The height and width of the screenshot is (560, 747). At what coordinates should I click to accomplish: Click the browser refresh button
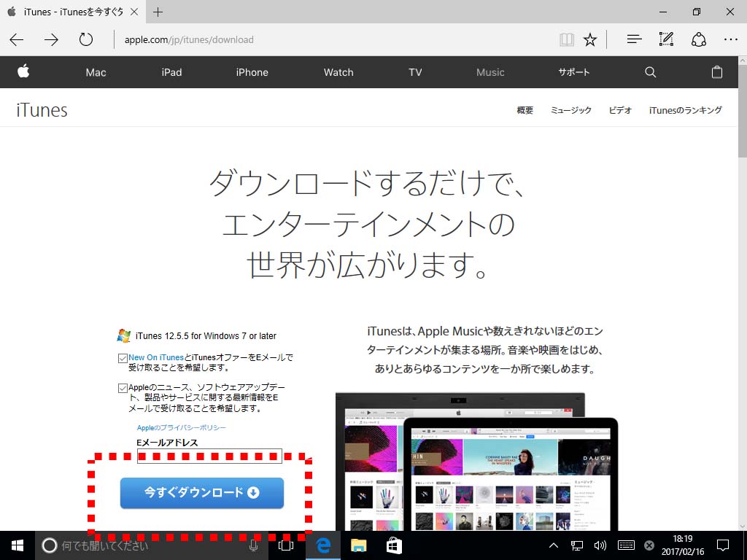[86, 40]
